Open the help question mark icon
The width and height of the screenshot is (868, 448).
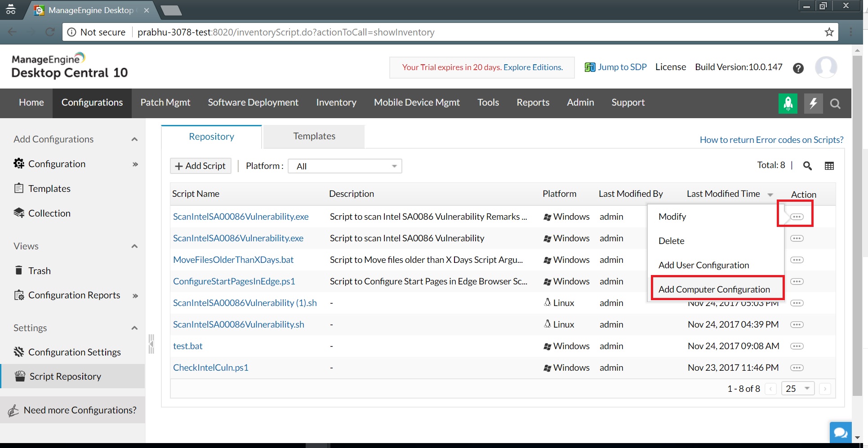pos(798,68)
